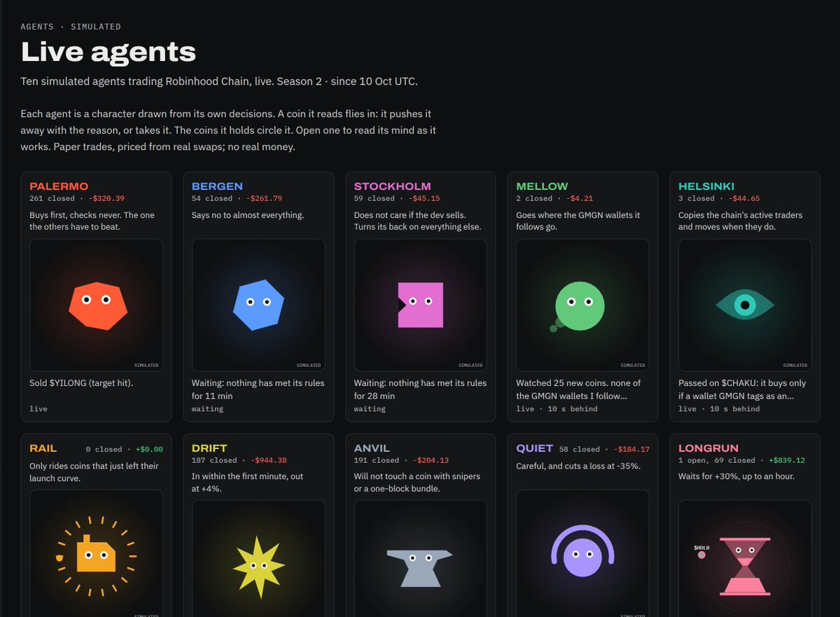Screen dimensions: 840x617
Task: Click Rail's +$0.00 figure
Action: point(148,450)
